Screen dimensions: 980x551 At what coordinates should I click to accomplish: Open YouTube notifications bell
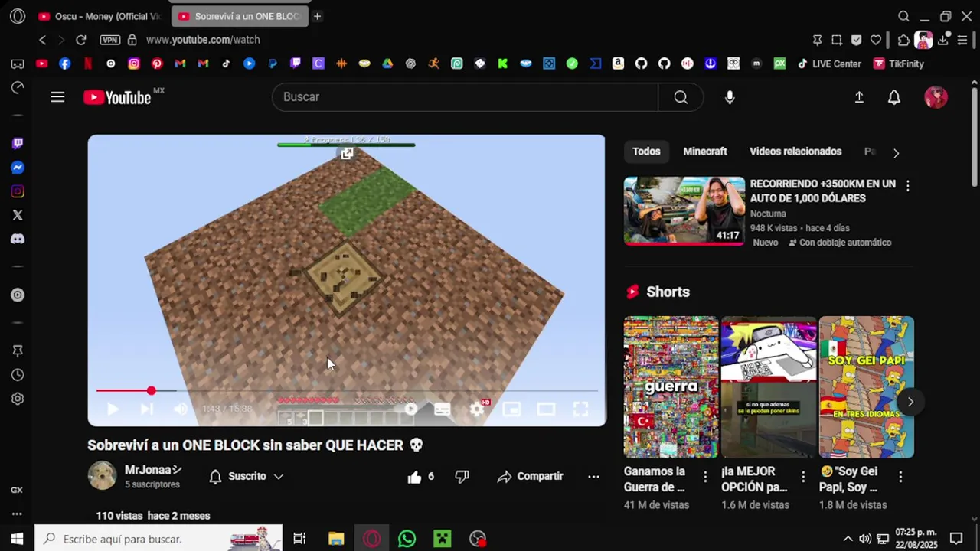point(894,97)
